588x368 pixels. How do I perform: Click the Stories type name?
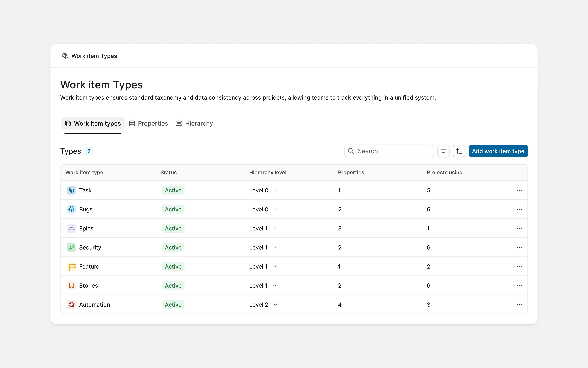point(88,286)
